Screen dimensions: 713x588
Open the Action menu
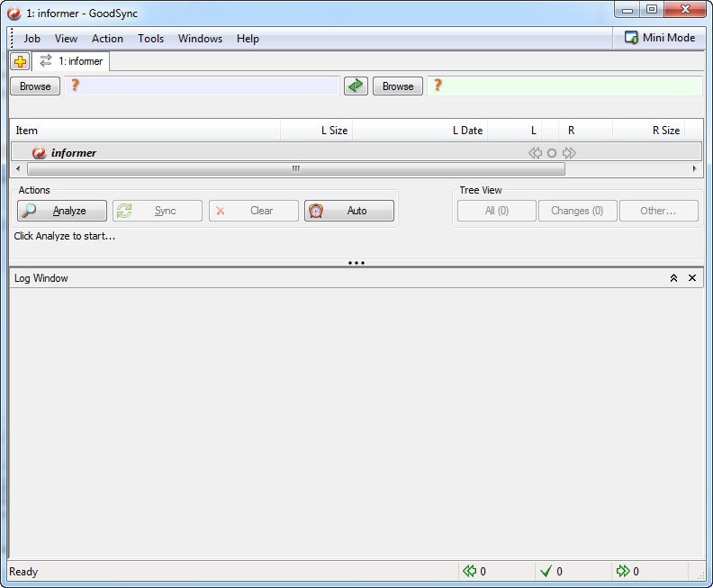(x=107, y=39)
